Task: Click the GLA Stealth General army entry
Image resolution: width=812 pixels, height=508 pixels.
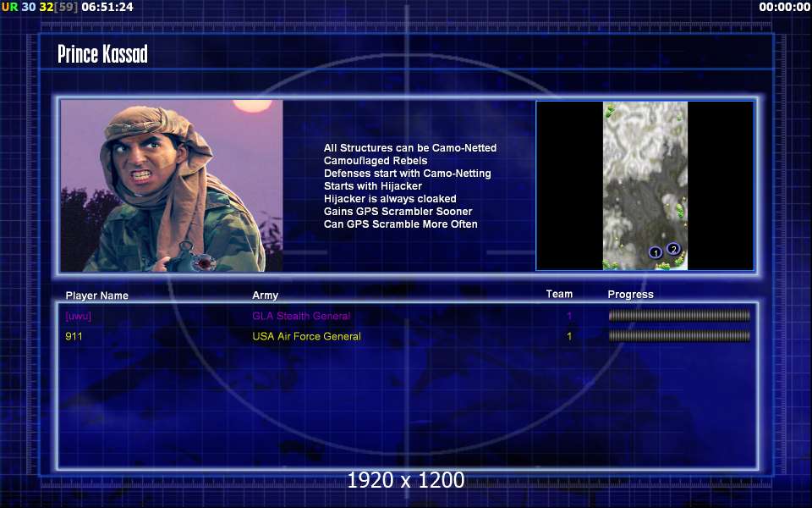Action: (301, 316)
